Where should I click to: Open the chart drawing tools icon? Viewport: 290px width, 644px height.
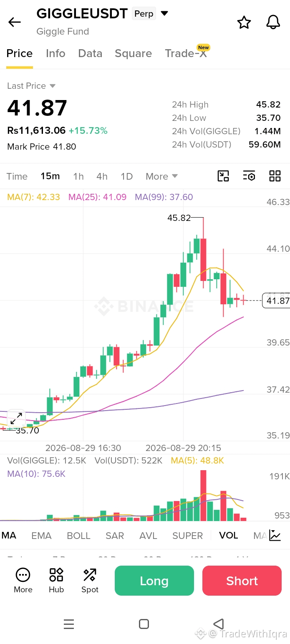coord(223,176)
